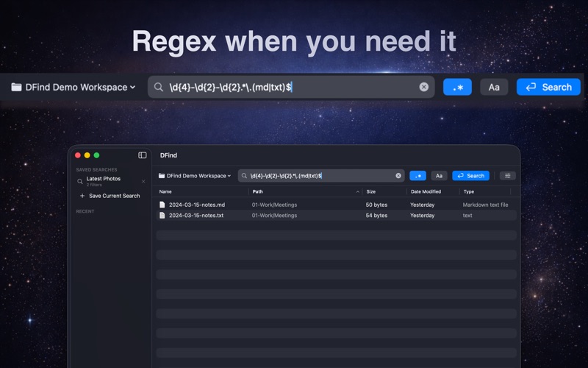The image size is (588, 368).
Task: Close the DFind window with the red button
Action: (78, 155)
